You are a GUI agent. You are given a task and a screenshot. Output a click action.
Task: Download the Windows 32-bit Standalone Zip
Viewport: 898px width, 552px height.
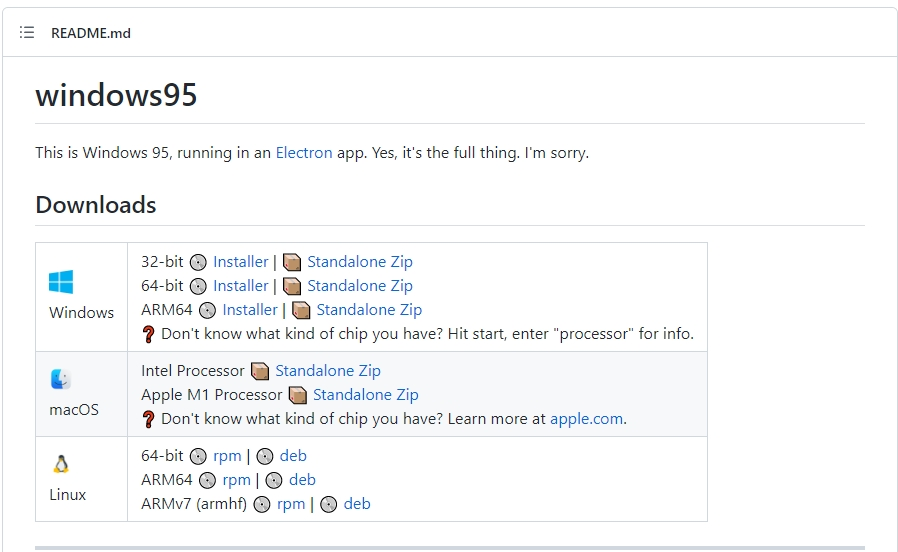point(360,262)
